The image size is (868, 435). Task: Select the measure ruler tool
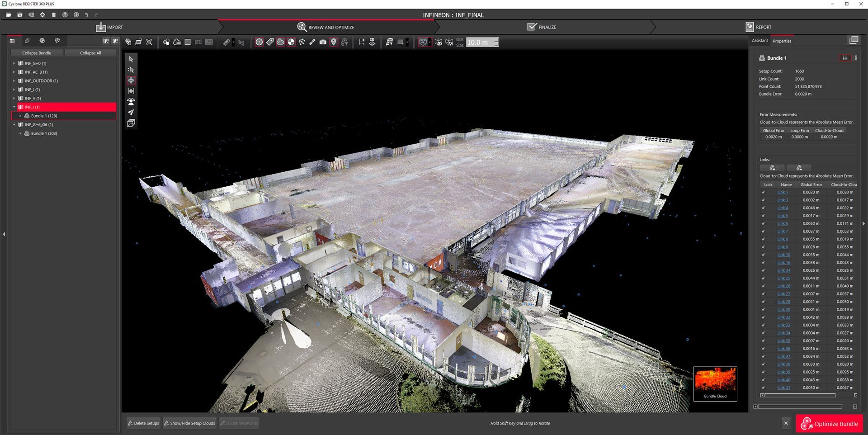pyautogui.click(x=226, y=42)
